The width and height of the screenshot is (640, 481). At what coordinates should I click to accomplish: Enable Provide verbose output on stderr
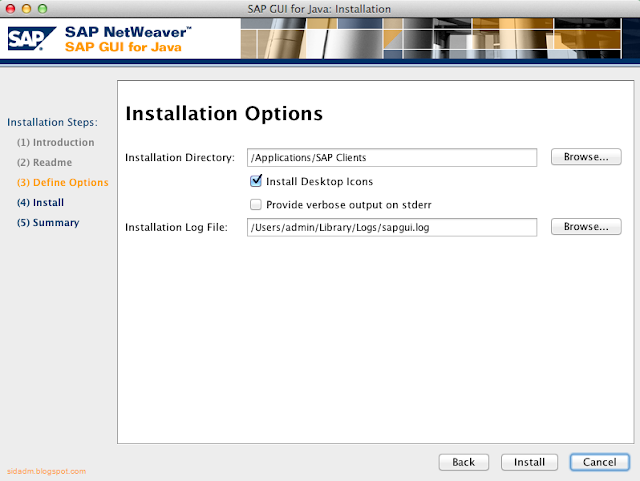256,204
